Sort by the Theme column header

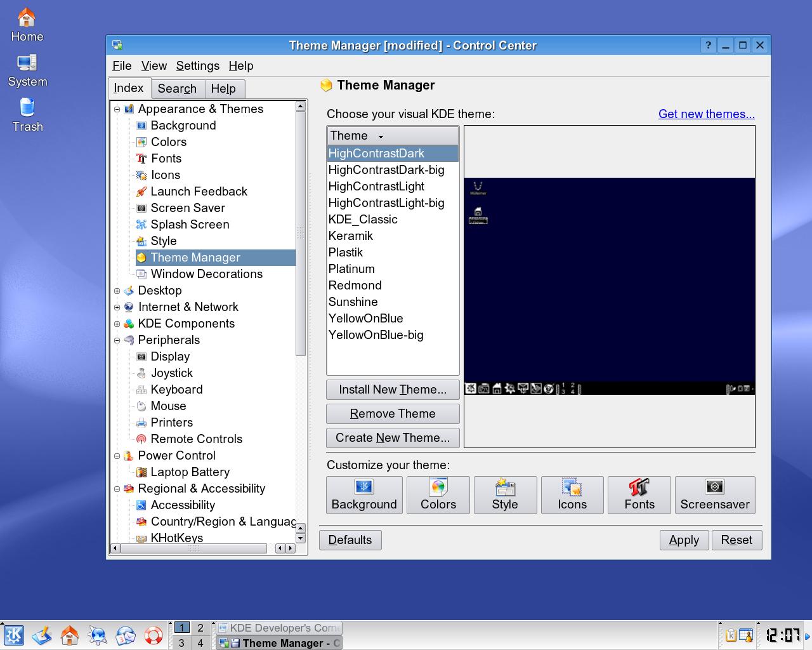click(x=393, y=136)
